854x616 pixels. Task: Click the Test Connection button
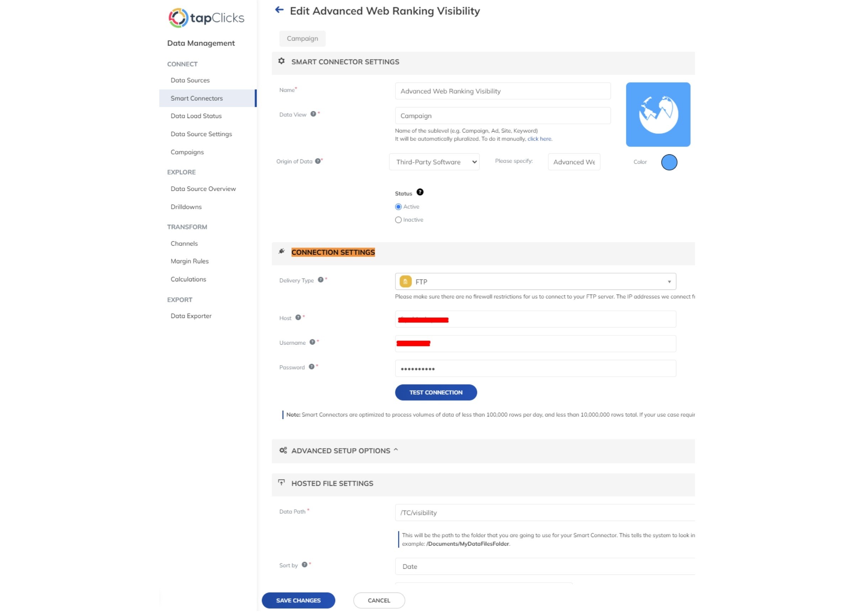coord(436,393)
